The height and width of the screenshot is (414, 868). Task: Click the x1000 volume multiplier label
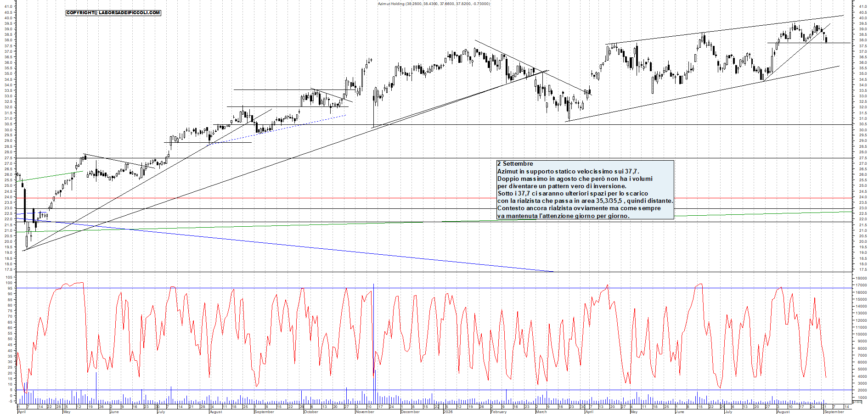coord(857,402)
